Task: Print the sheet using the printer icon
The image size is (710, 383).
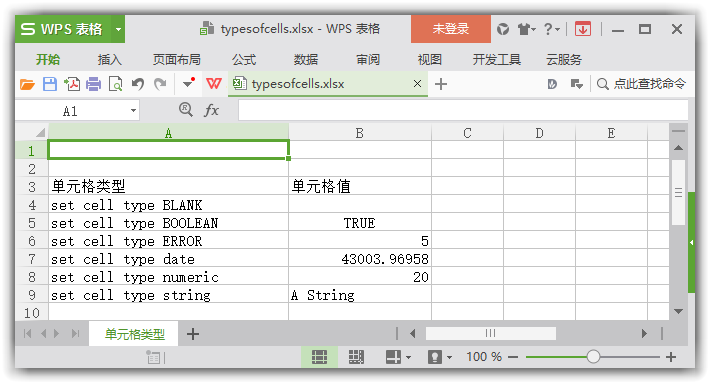Action: point(94,84)
